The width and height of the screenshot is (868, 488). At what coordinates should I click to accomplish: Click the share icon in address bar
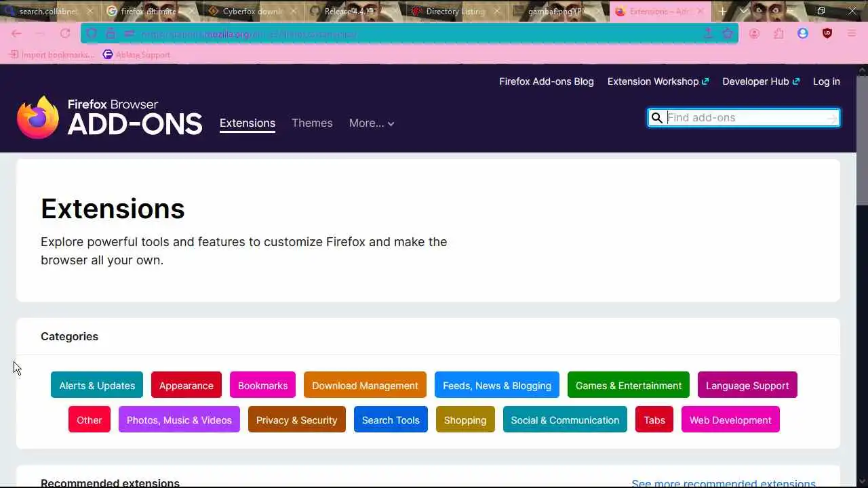[x=709, y=33]
